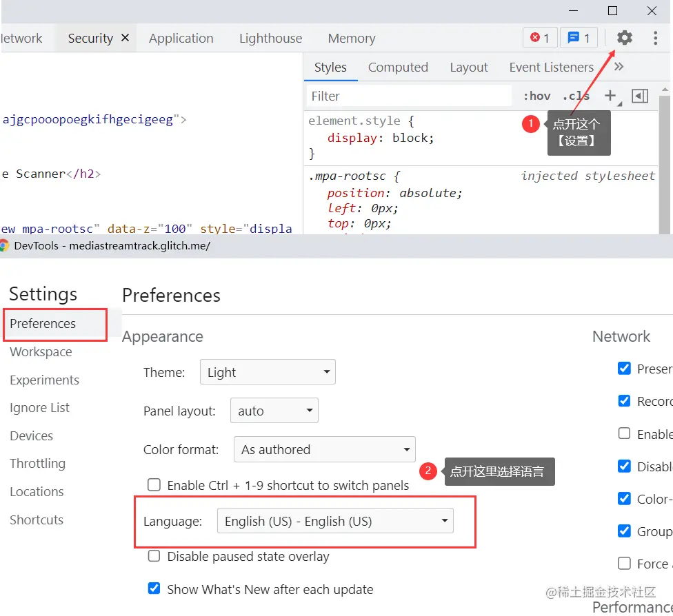The width and height of the screenshot is (673, 616).
Task: Open Shortcuts in Settings sidebar
Action: coord(37,520)
